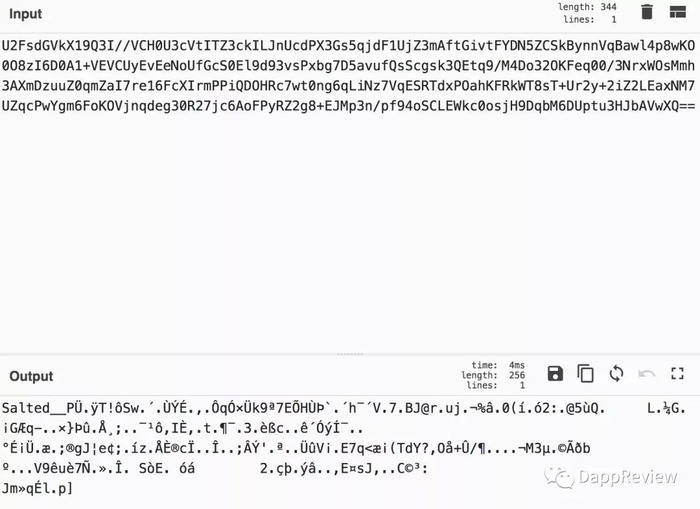Image resolution: width=700 pixels, height=509 pixels.
Task: Click the final output line Jm»qÉl.p]
Action: pyautogui.click(x=37, y=488)
